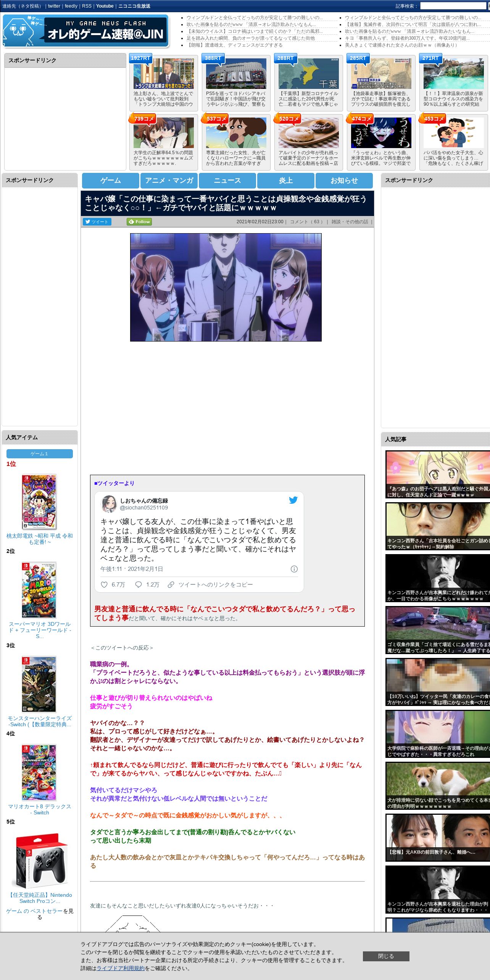Open the マリオカート8 デラックス product link
This screenshot has width=490, height=980.
point(40,809)
